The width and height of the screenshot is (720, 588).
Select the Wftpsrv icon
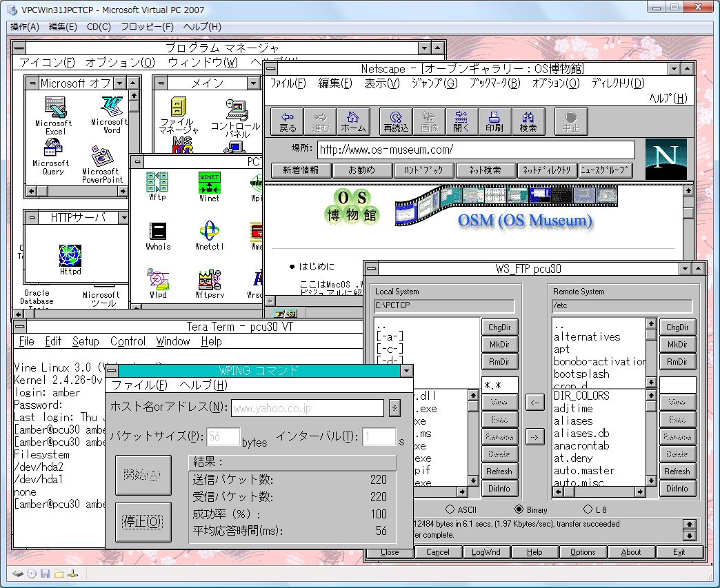pyautogui.click(x=210, y=284)
